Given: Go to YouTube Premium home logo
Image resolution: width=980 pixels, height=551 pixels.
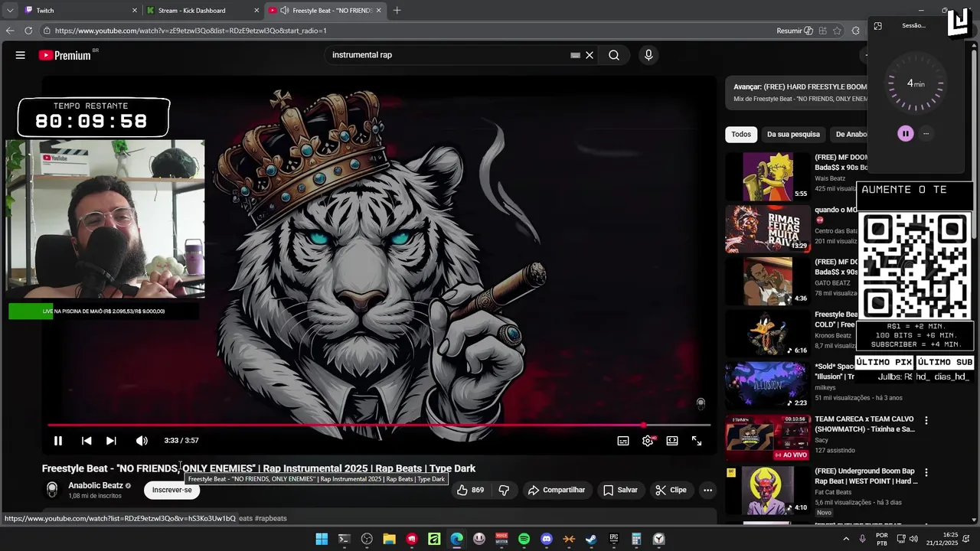Looking at the screenshot, I should 66,55.
